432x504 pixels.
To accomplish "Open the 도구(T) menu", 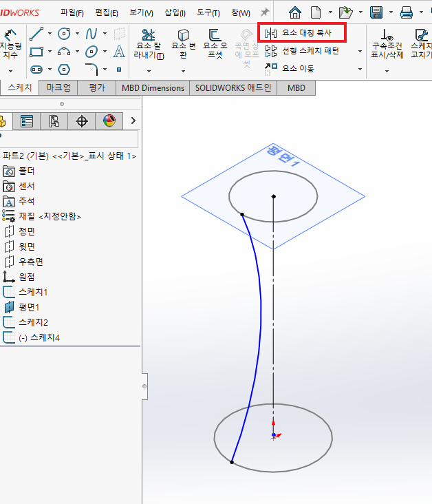I will 208,13.
